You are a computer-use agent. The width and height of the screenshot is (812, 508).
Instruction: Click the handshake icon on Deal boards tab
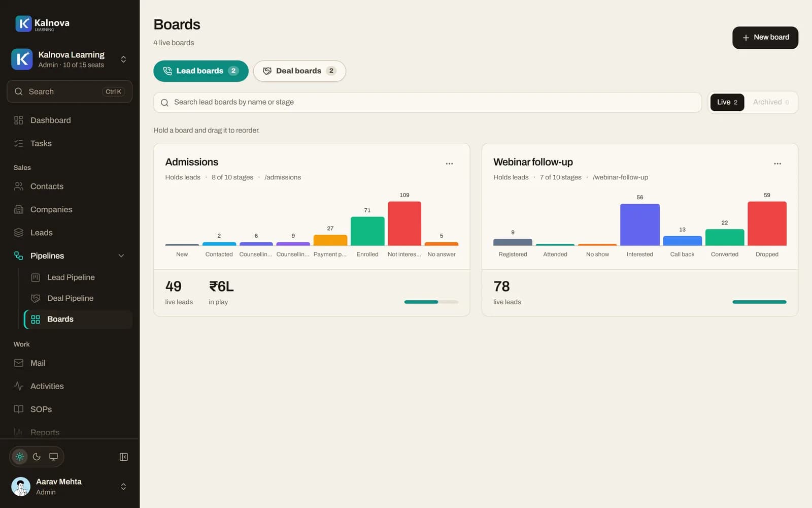pos(267,71)
